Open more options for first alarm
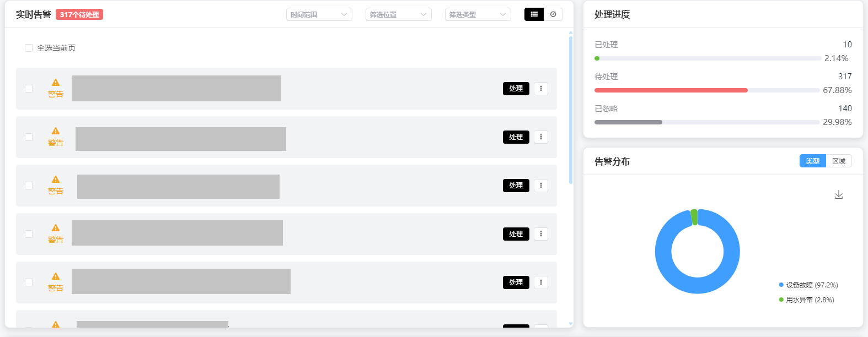Image resolution: width=868 pixels, height=337 pixels. pos(541,89)
